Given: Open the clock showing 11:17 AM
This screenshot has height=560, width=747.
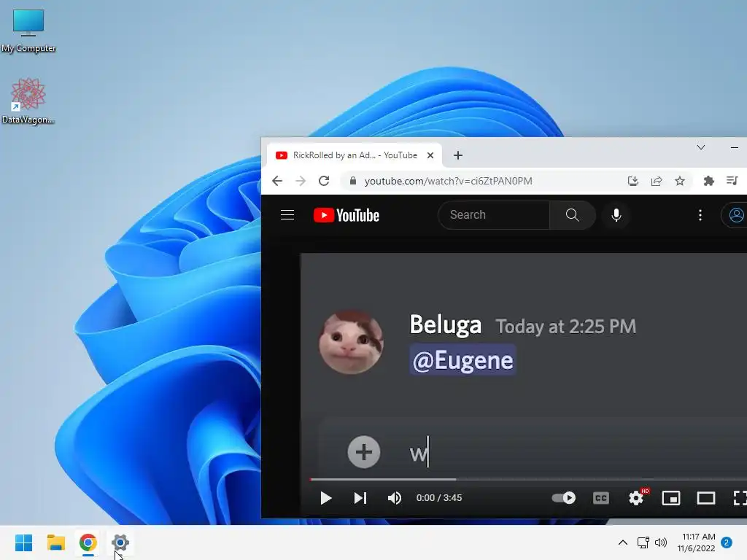Looking at the screenshot, I should (x=696, y=542).
